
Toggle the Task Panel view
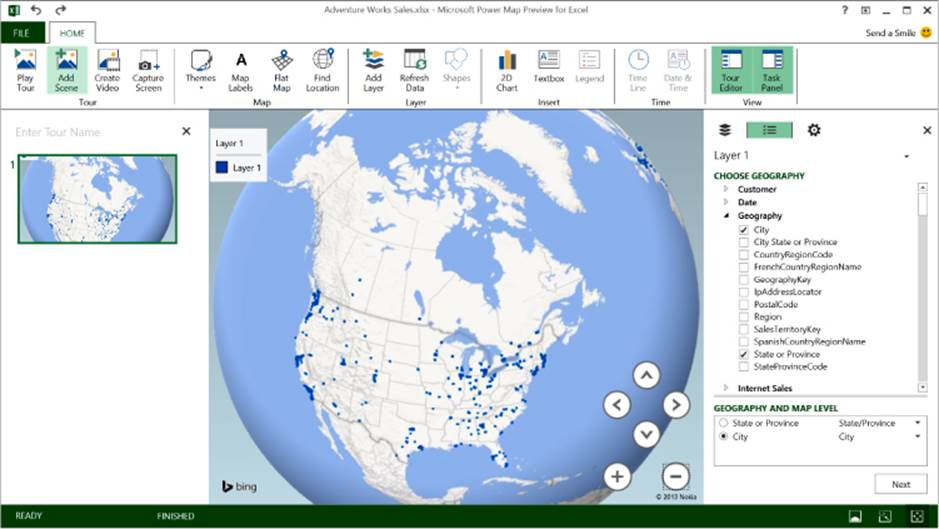pyautogui.click(x=772, y=71)
